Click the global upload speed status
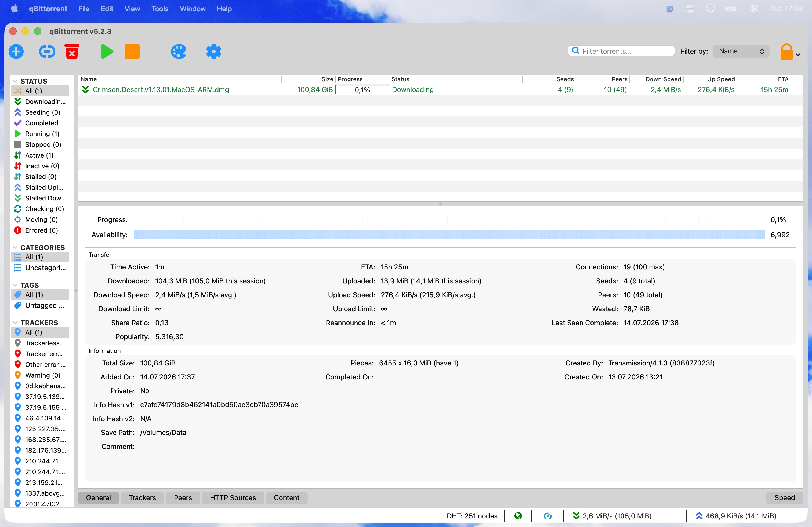 click(736, 516)
